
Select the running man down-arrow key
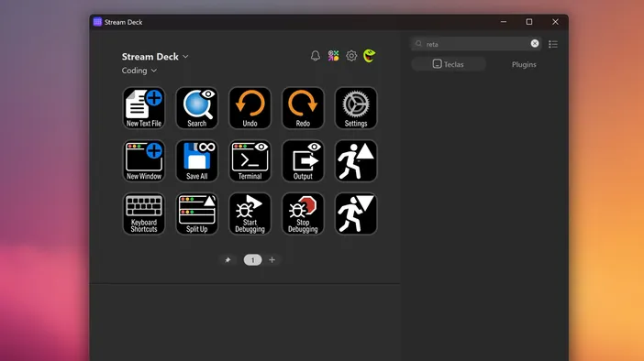pyautogui.click(x=356, y=213)
